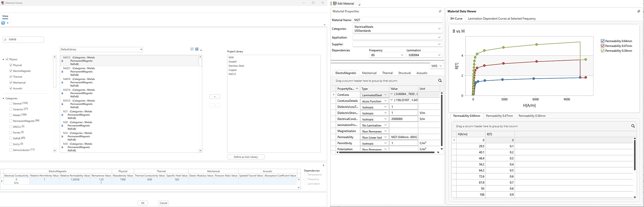Pin the Material Data Viewer panel
Viewport: 644px width, 207px height.
pyautogui.click(x=638, y=11)
